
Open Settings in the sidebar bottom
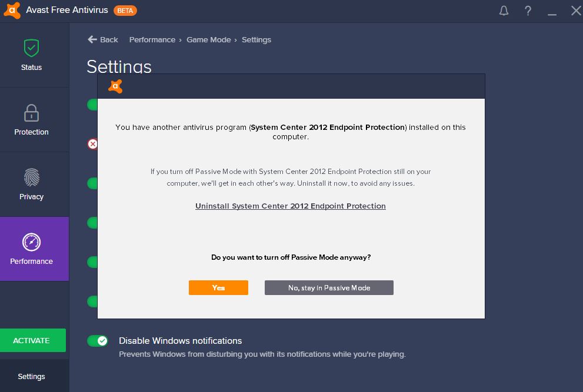pyautogui.click(x=32, y=377)
